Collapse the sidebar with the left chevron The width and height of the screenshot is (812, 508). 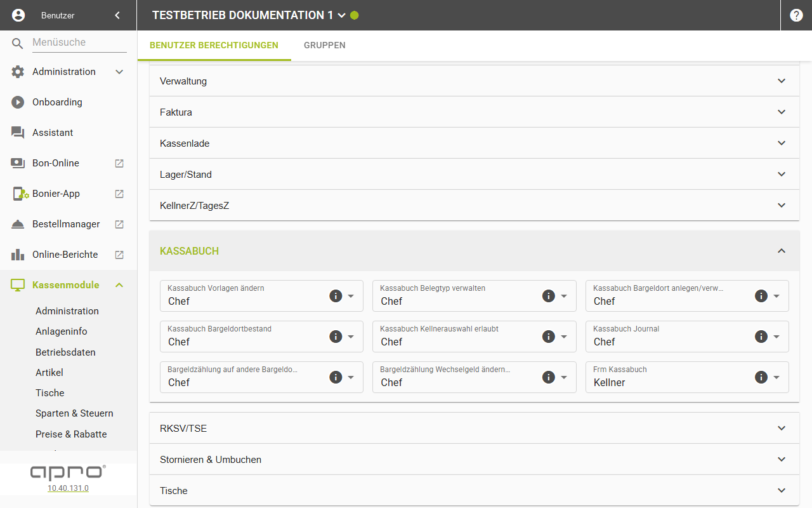pyautogui.click(x=117, y=15)
